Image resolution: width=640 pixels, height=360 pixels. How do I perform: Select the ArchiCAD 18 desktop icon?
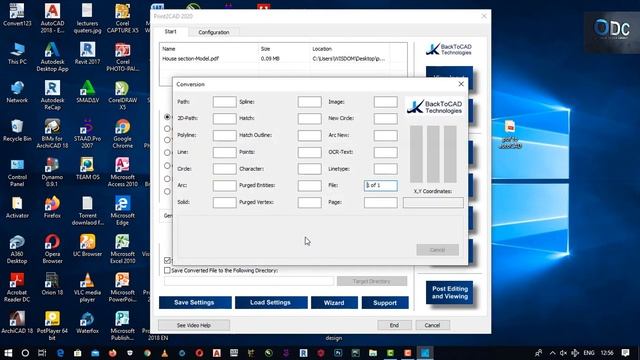[x=17, y=322]
